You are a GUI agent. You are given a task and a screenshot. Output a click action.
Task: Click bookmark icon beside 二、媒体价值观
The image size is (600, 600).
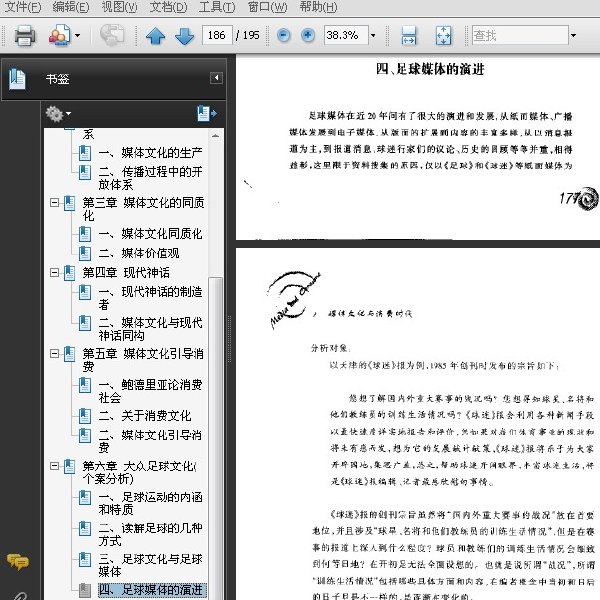[85, 253]
